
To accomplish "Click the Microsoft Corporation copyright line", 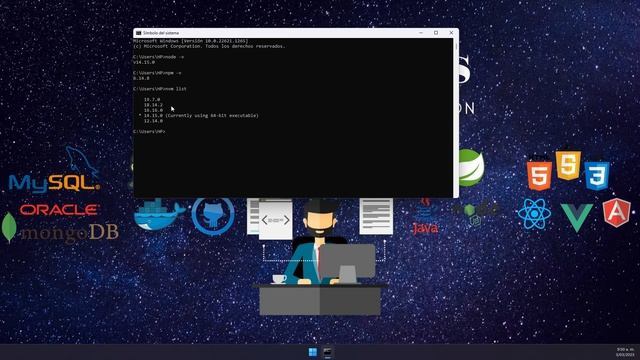I will point(209,47).
